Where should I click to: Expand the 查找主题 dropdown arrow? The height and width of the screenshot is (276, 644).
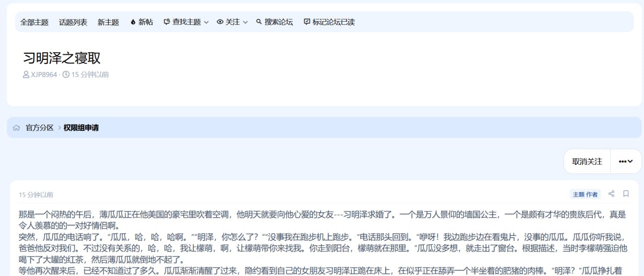click(206, 23)
